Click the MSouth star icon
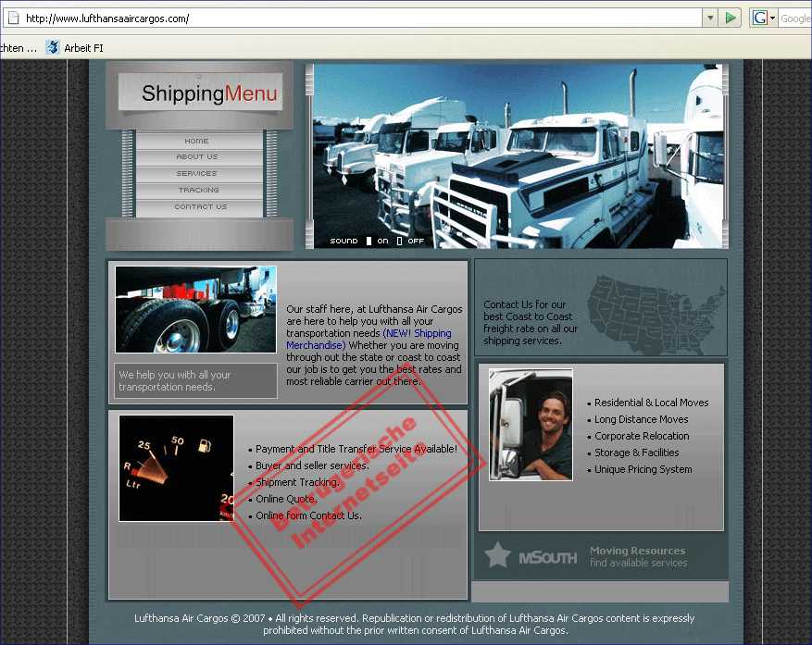The width and height of the screenshot is (812, 645). click(497, 555)
